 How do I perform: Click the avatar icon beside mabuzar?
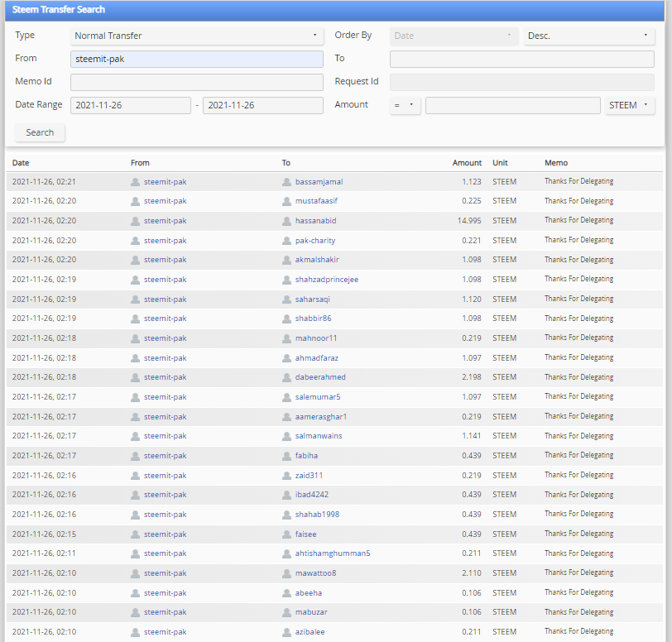pos(286,612)
